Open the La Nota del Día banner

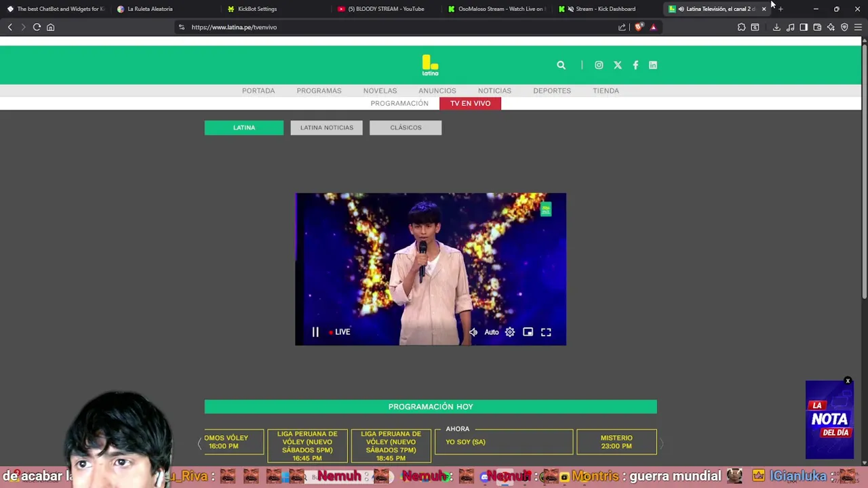pyautogui.click(x=829, y=420)
